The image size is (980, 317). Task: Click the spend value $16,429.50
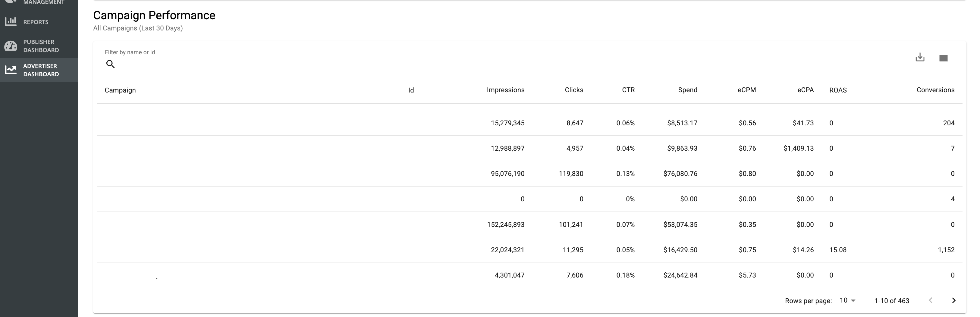point(680,250)
